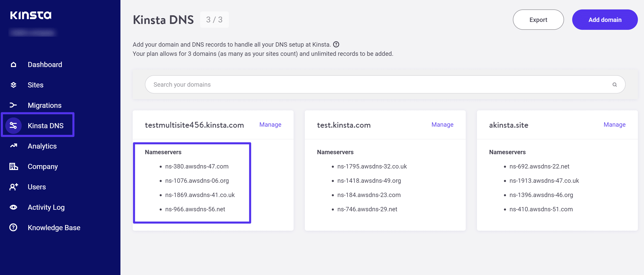The height and width of the screenshot is (275, 644).
Task: Select the Sites stacked-layers icon
Action: pyautogui.click(x=13, y=85)
